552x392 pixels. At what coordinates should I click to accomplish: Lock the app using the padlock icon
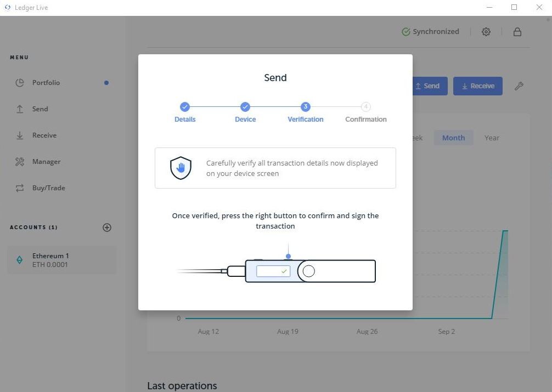pyautogui.click(x=516, y=31)
